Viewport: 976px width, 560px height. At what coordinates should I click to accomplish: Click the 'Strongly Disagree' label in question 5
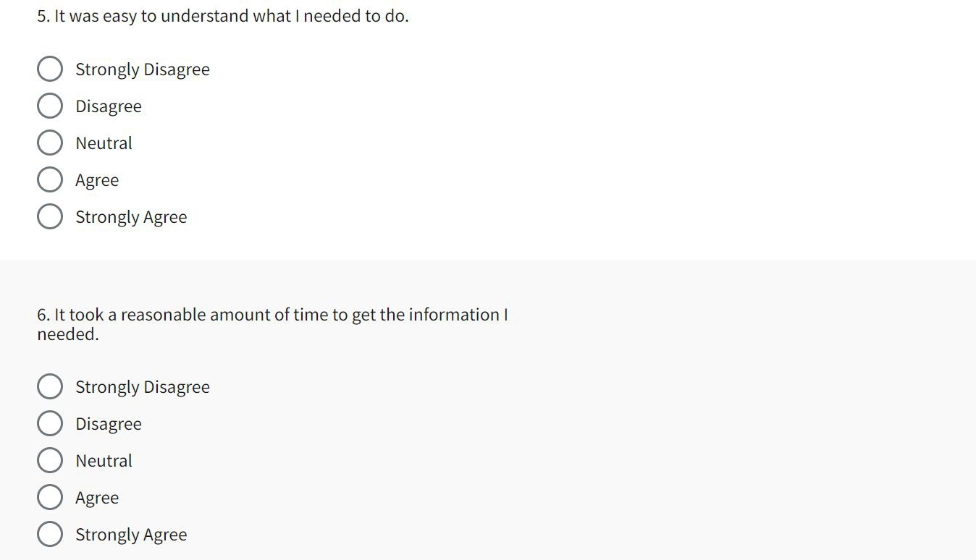coord(143,69)
